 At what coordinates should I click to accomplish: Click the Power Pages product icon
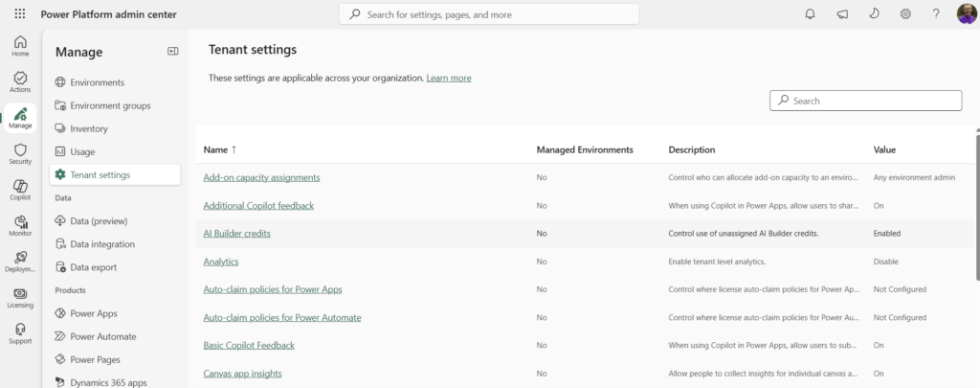pyautogui.click(x=60, y=359)
